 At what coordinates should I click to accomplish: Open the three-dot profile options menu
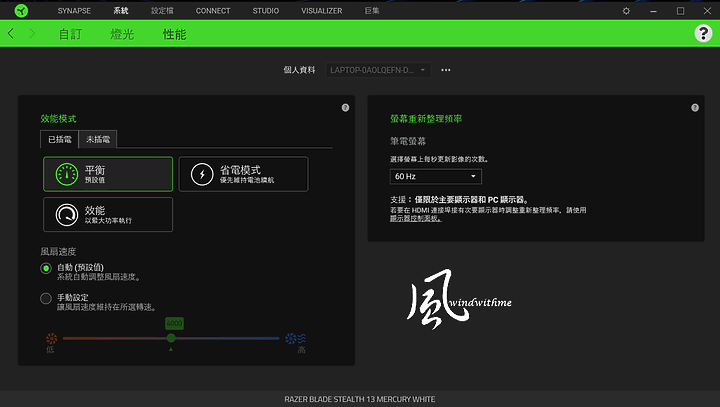click(x=445, y=70)
